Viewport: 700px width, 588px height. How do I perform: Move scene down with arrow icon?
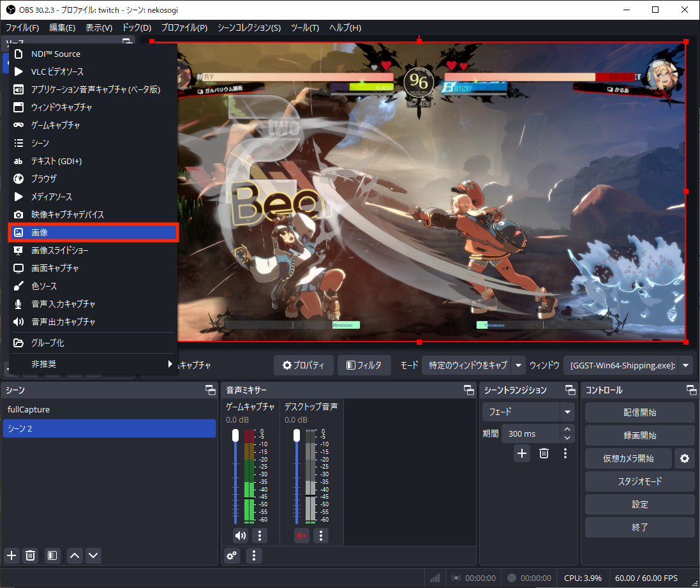(x=94, y=555)
